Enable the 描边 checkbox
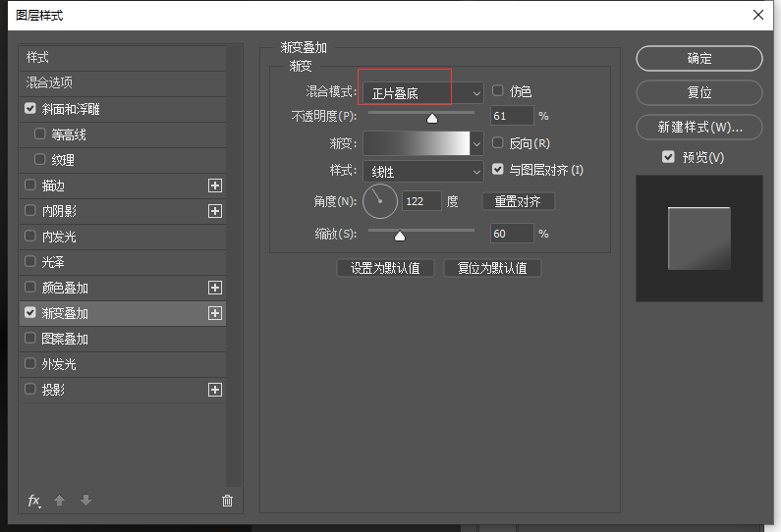781x532 pixels. pyautogui.click(x=30, y=186)
